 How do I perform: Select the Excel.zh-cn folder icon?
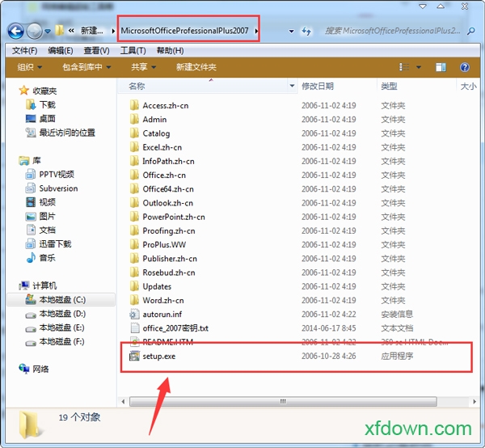[134, 147]
